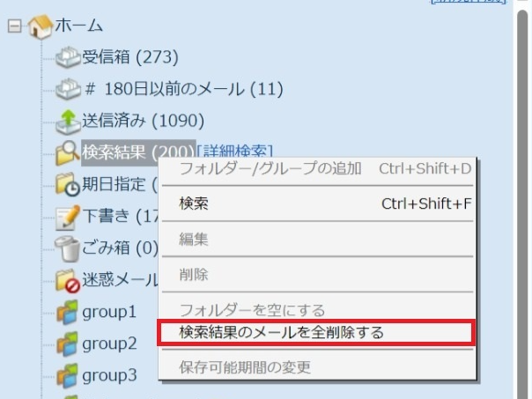Click the group1 folder icon
The height and width of the screenshot is (399, 532).
pyautogui.click(x=67, y=312)
